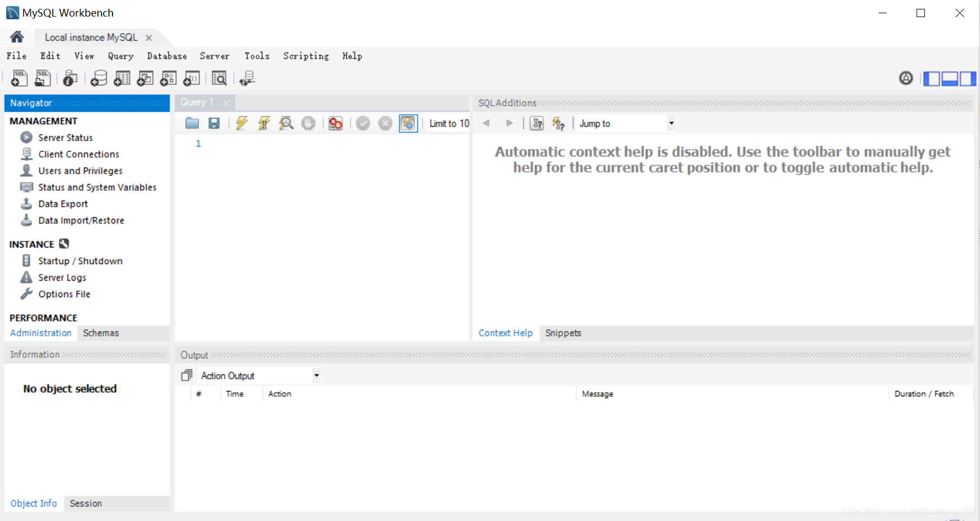The height and width of the screenshot is (521, 980).
Task: Create a new SQL tab icon
Action: tap(19, 78)
